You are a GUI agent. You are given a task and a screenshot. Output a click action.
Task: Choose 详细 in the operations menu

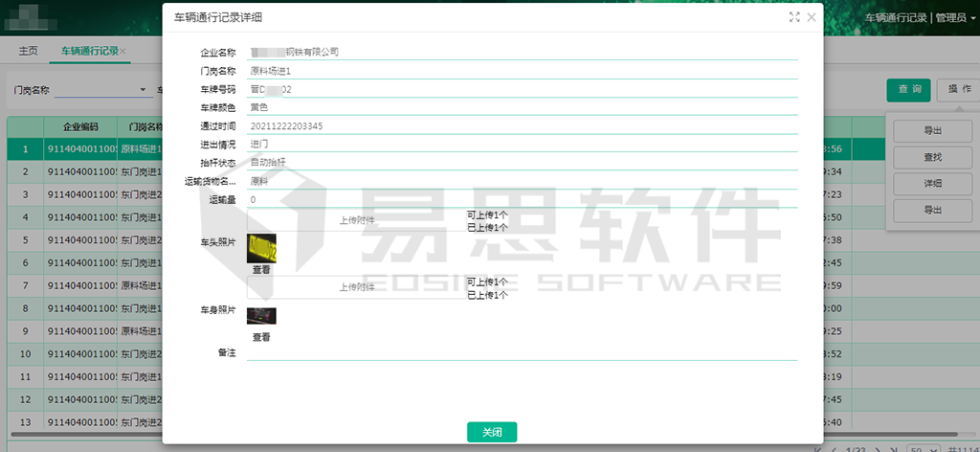(932, 184)
